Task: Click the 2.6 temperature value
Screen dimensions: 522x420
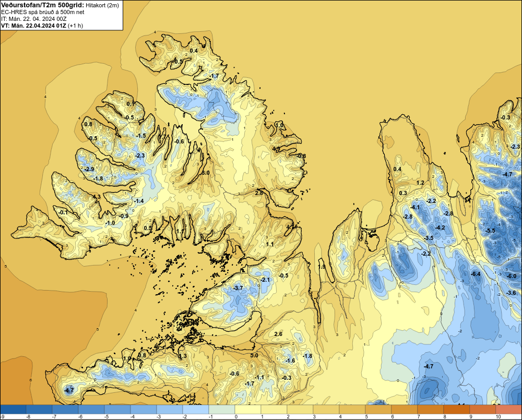Action: [278, 334]
